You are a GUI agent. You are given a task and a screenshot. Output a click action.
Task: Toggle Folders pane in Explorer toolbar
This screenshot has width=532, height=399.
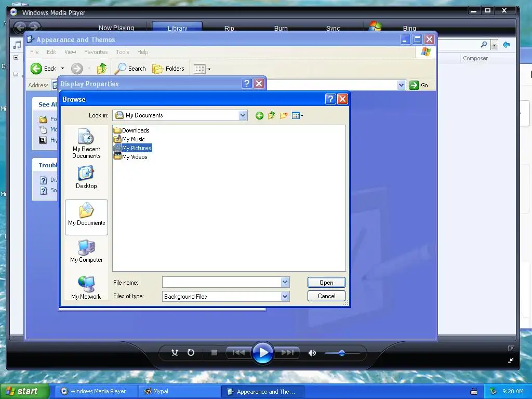[x=168, y=69]
